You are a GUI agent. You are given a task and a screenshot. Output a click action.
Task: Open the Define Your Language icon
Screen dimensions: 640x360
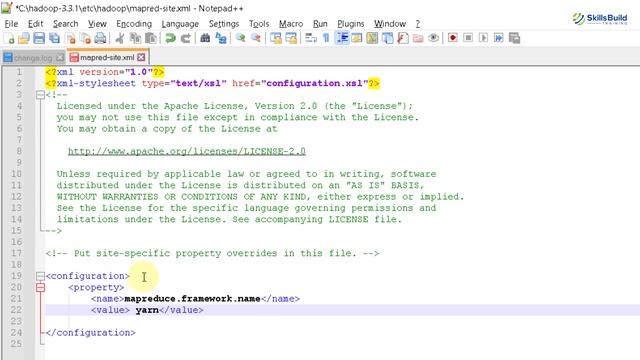click(x=356, y=38)
